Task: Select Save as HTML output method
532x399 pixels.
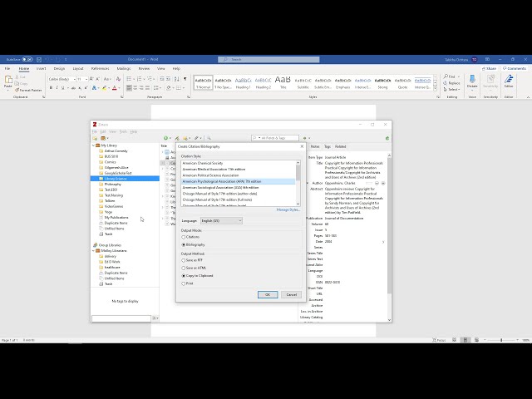Action: coord(184,268)
